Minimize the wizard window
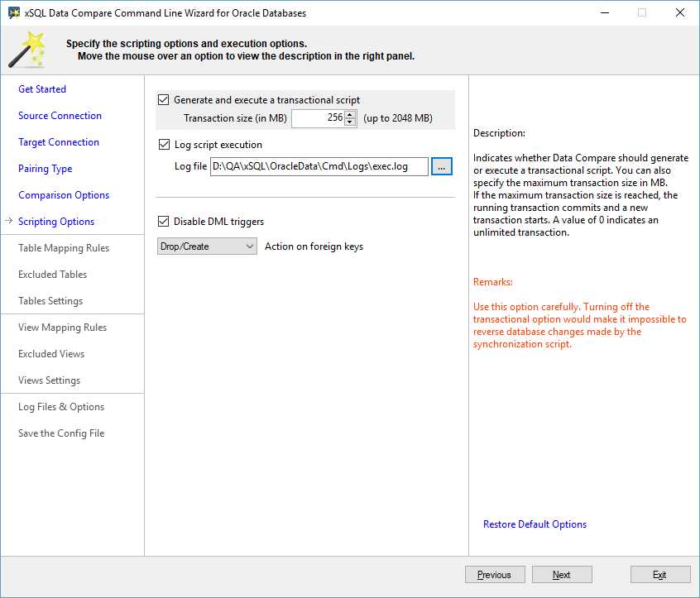 605,13
